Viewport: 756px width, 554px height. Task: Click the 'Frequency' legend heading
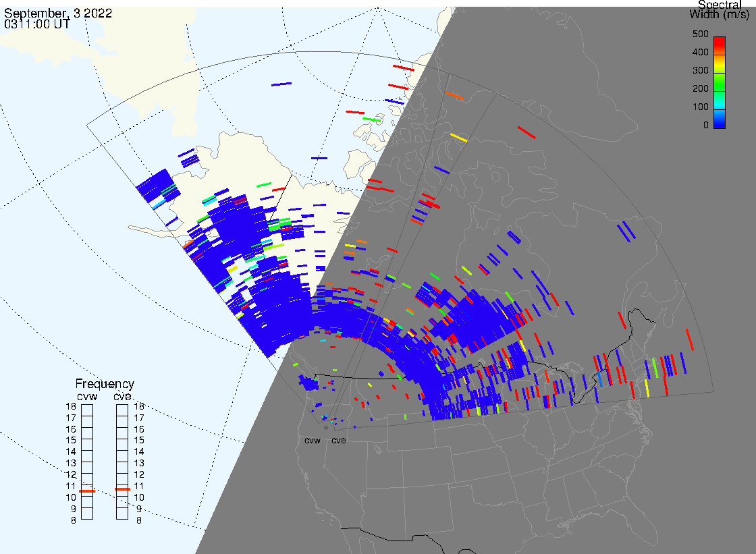pos(105,384)
